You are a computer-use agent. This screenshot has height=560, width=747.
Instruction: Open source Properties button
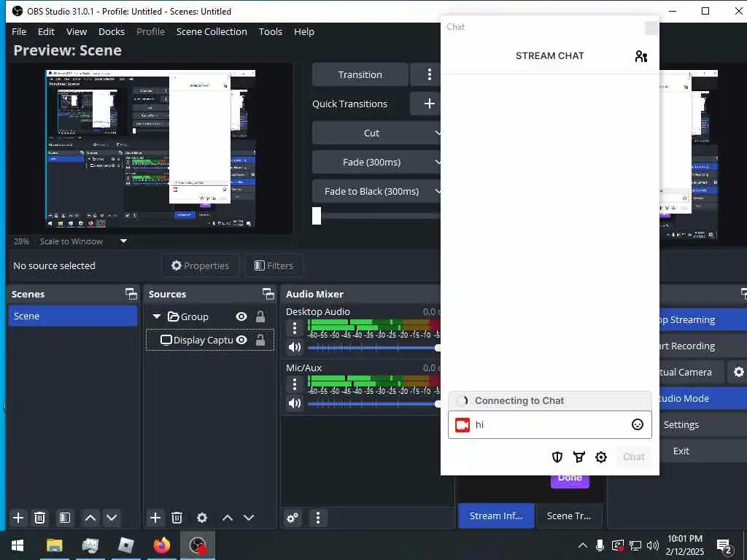coord(200,265)
